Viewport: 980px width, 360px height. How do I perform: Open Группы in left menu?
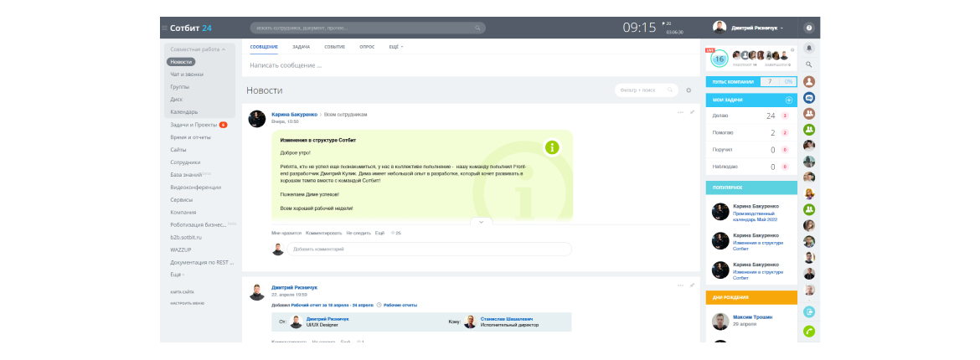(180, 87)
